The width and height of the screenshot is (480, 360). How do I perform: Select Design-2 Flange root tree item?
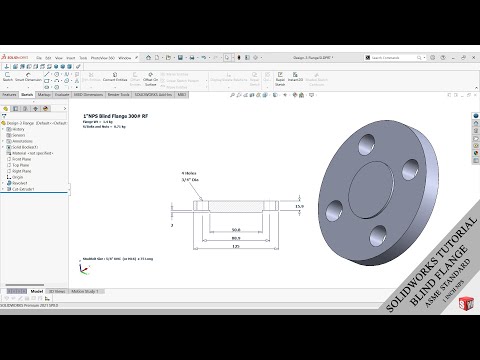coord(34,123)
